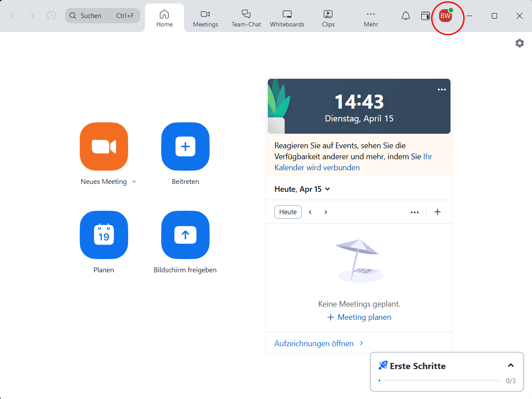The width and height of the screenshot is (532, 399).
Task: Open the calendar panel icon in title bar
Action: click(425, 16)
